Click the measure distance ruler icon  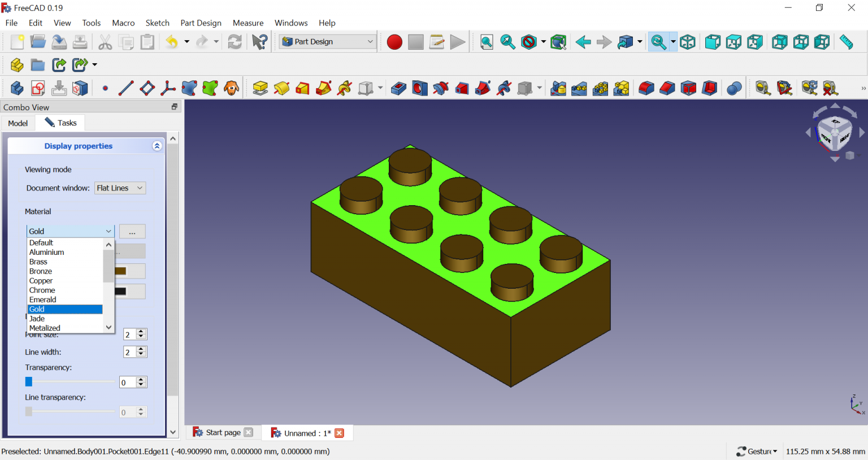tap(846, 42)
